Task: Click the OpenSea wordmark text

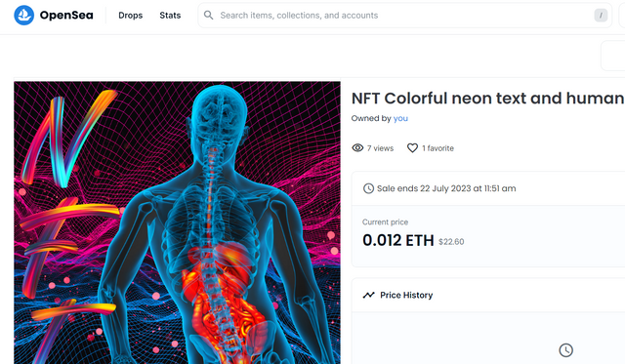Action: pyautogui.click(x=66, y=16)
